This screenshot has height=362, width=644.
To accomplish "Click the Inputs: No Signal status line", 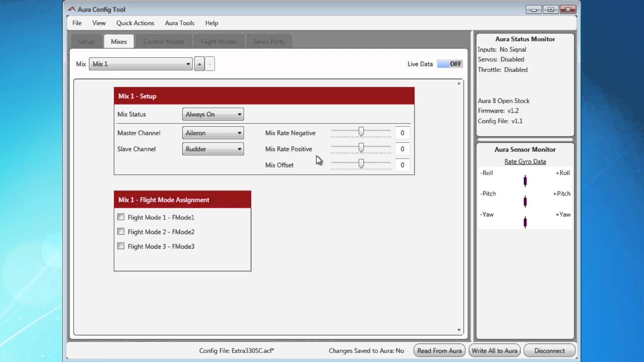I will [502, 49].
